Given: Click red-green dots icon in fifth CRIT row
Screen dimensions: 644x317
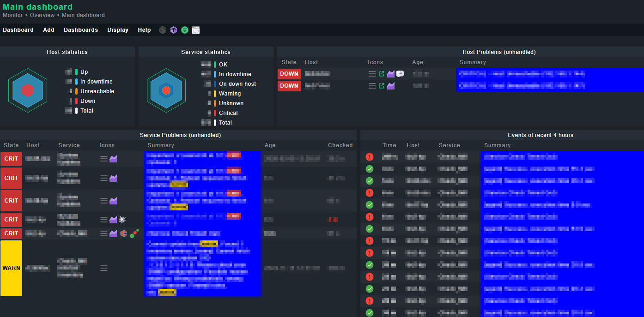Looking at the screenshot, I should (x=134, y=234).
